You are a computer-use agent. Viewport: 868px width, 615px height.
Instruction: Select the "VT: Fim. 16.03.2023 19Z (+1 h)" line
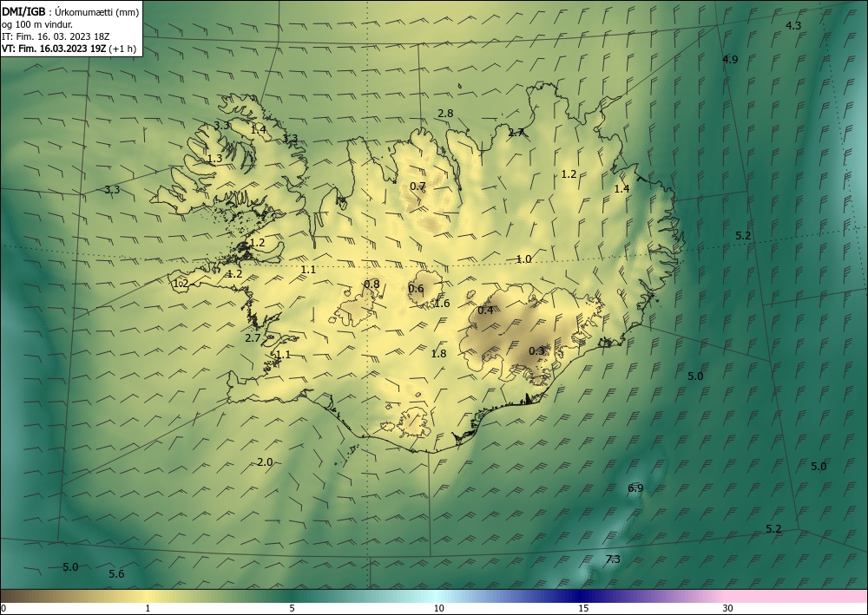click(69, 48)
